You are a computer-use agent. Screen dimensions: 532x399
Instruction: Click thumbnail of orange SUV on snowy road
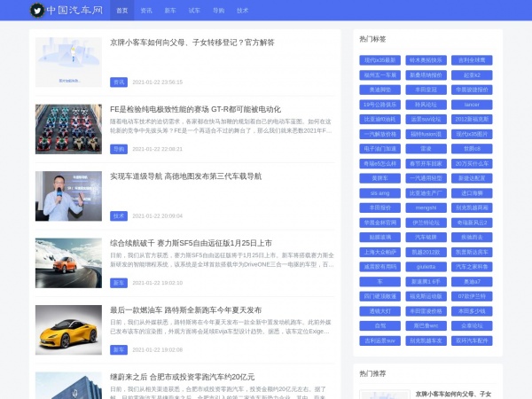coord(68,263)
